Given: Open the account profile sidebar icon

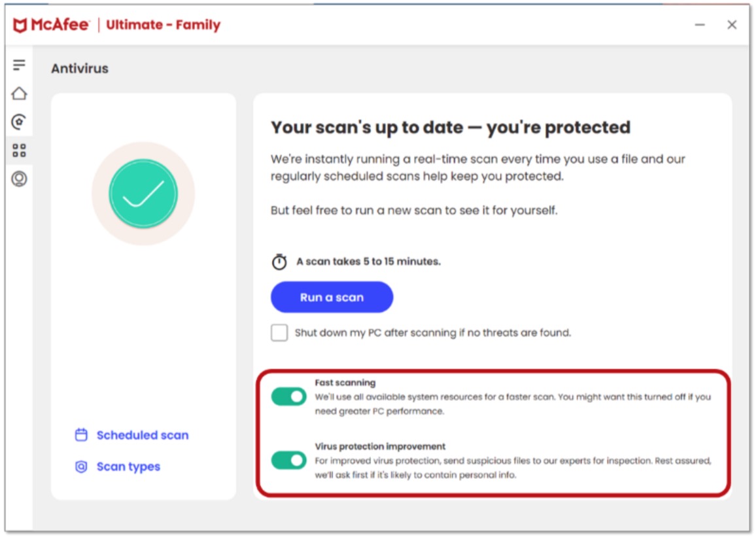Looking at the screenshot, I should click(x=19, y=179).
